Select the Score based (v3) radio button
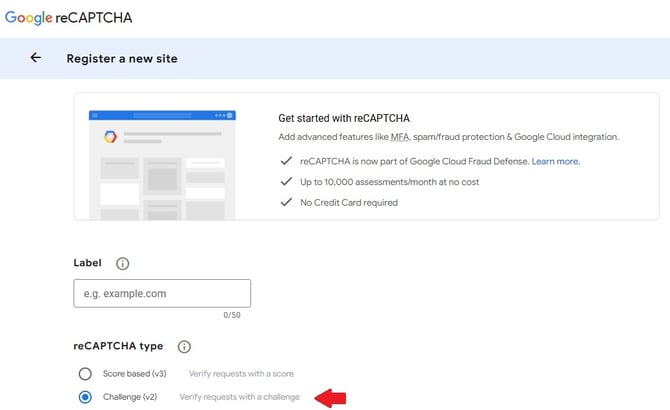 click(85, 374)
